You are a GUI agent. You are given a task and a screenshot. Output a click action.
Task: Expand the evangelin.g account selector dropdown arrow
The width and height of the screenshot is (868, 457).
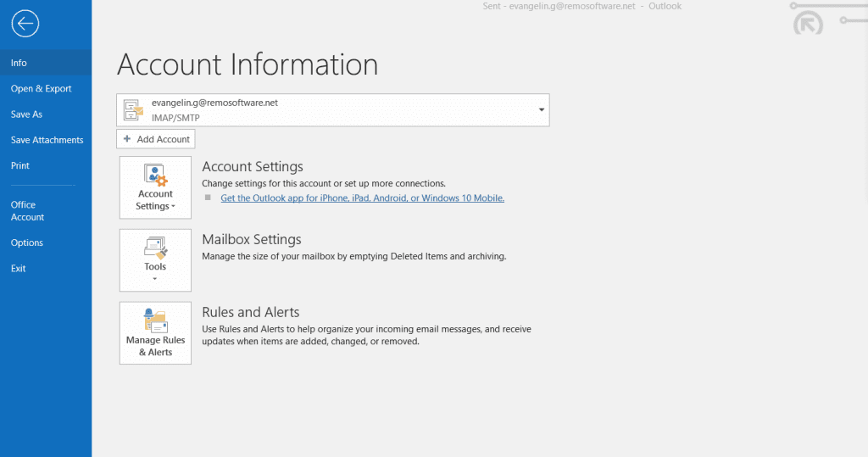(542, 109)
